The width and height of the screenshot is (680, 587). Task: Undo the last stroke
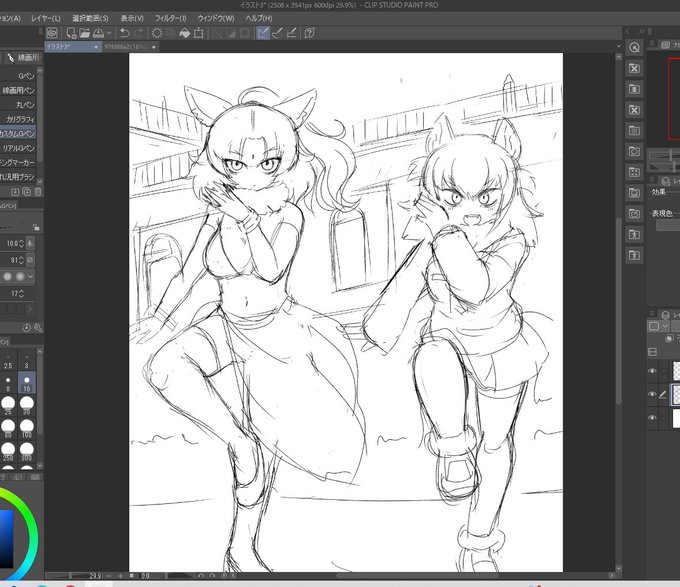tap(124, 33)
